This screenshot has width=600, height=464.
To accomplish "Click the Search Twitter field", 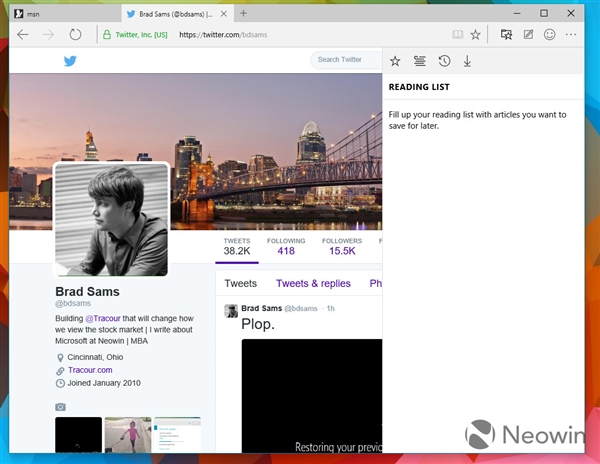I will [x=345, y=60].
